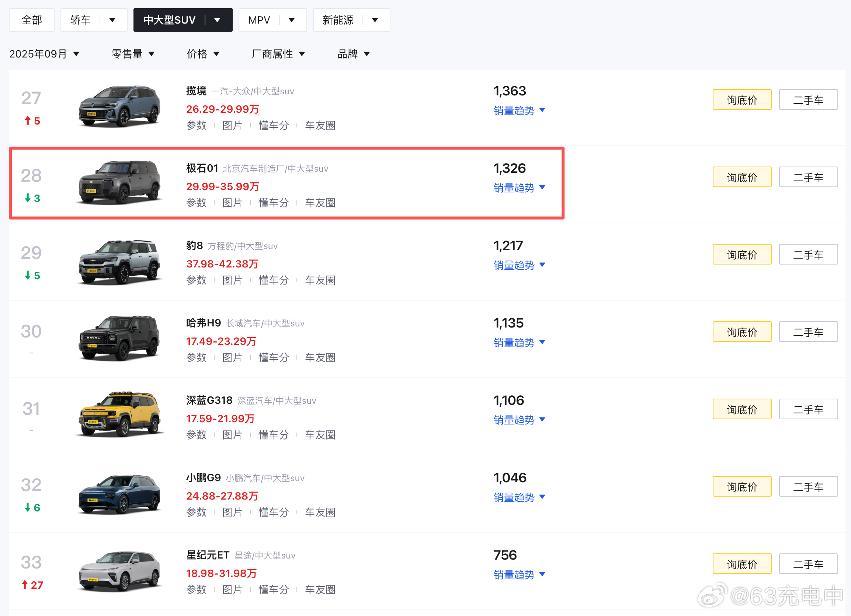This screenshot has height=616, width=851.
Task: Open the 品牌 filter dropdown
Action: tap(354, 54)
